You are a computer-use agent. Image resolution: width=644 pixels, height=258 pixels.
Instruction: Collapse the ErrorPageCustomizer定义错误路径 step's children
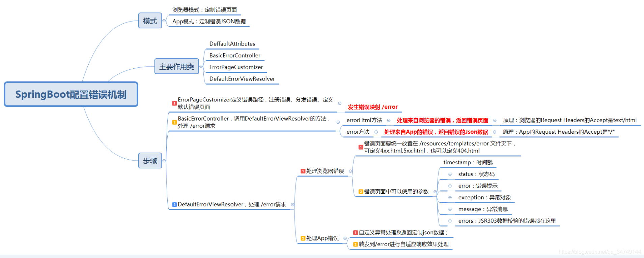tap(340, 103)
